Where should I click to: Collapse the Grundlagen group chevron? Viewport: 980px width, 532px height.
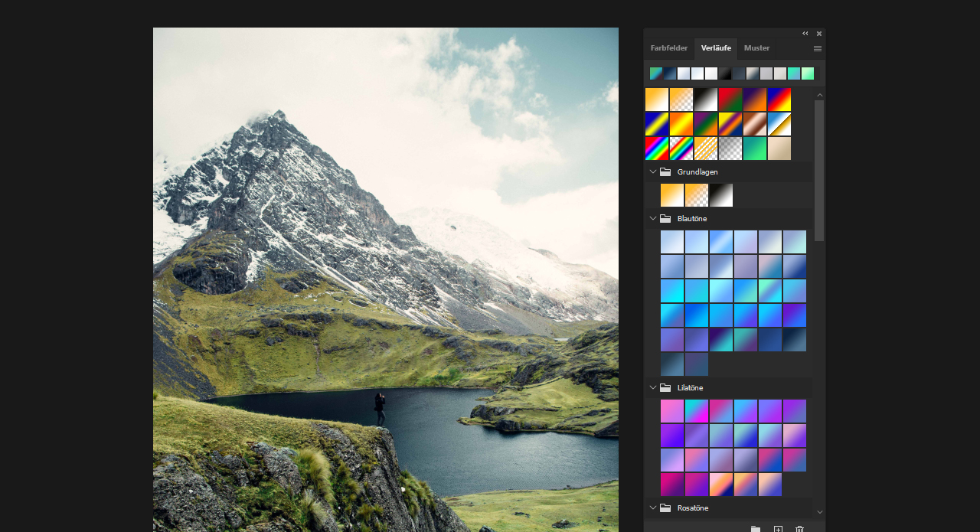pyautogui.click(x=653, y=172)
